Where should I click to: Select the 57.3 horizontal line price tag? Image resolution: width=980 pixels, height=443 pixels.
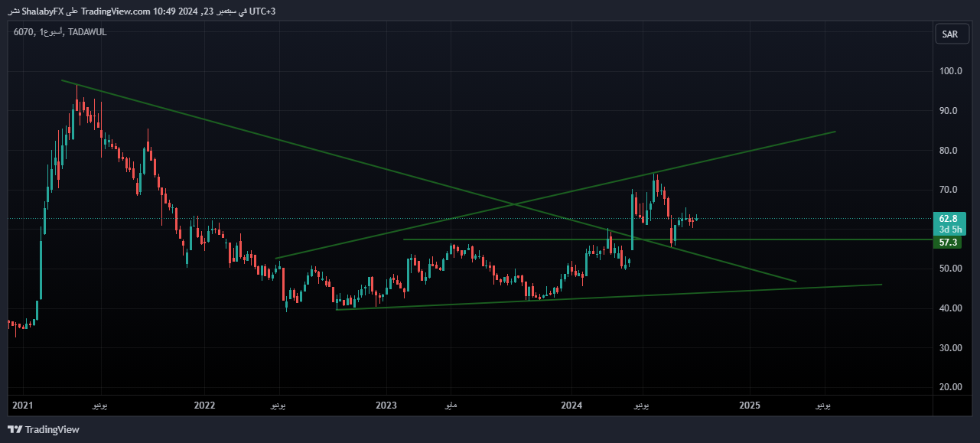click(949, 243)
